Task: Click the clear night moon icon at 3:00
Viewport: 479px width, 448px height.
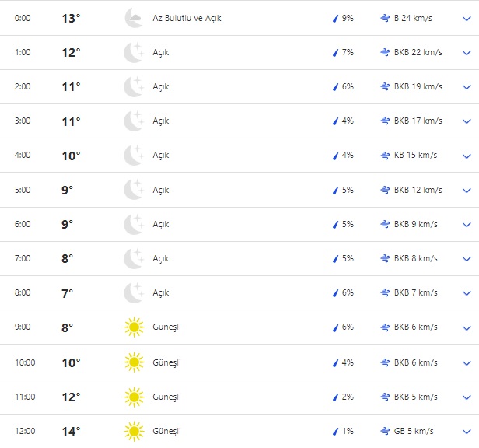Action: pos(134,121)
